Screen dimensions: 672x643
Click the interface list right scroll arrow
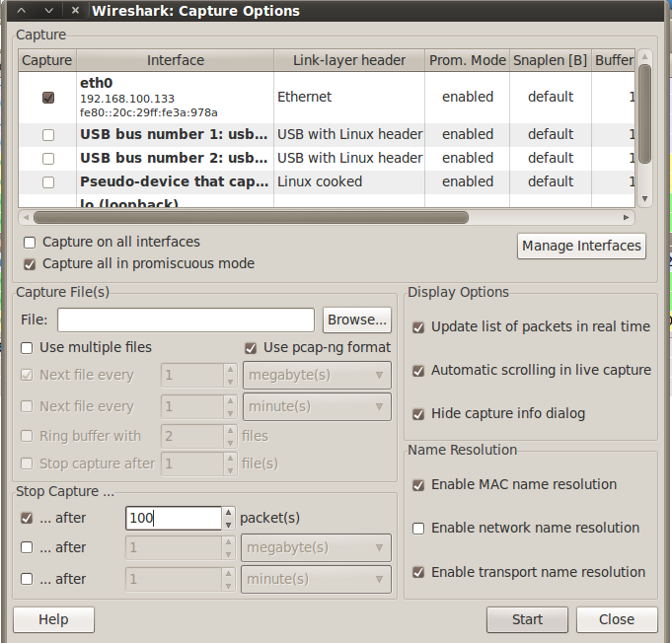(x=627, y=218)
